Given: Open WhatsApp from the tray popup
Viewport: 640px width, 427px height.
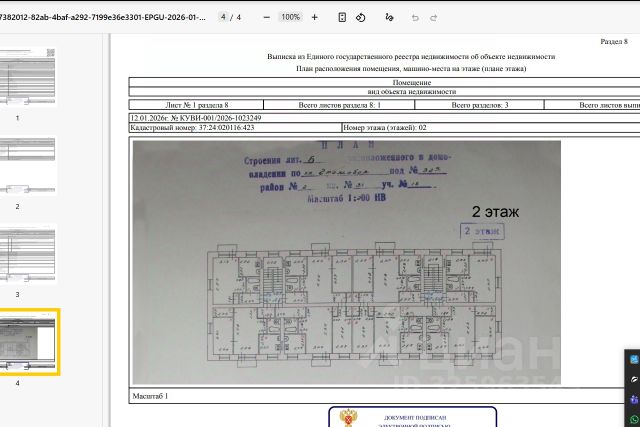Looking at the screenshot, I should click(x=634, y=419).
